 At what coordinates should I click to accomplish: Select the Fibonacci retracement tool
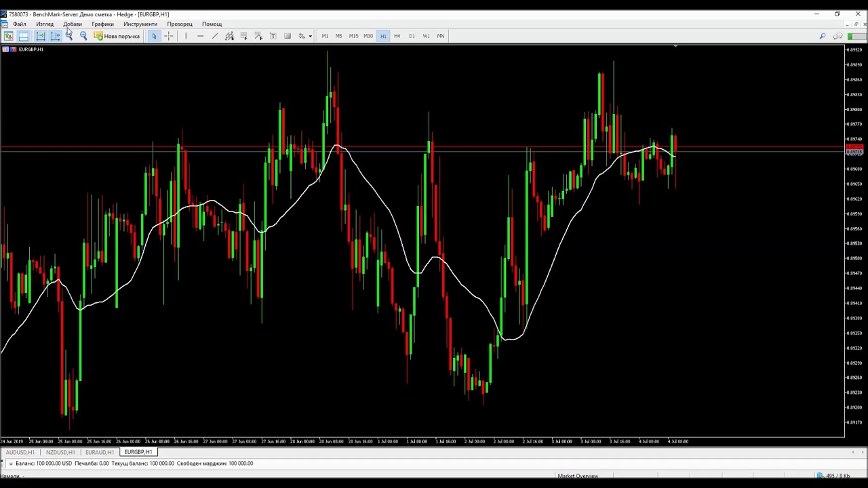[244, 36]
